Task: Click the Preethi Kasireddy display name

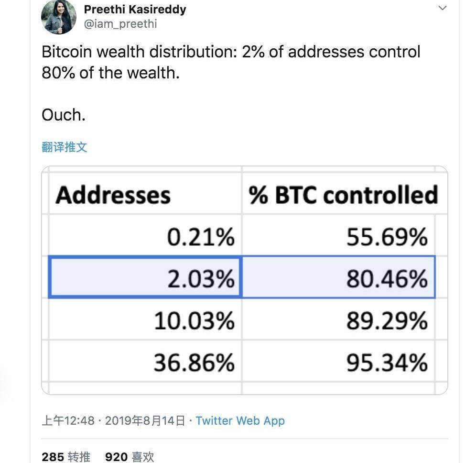Action: [x=135, y=10]
